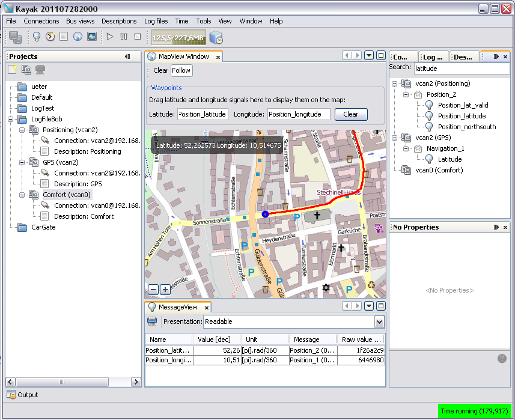Click the oscilloscope graph toolbar icon

pyautogui.click(x=91, y=37)
